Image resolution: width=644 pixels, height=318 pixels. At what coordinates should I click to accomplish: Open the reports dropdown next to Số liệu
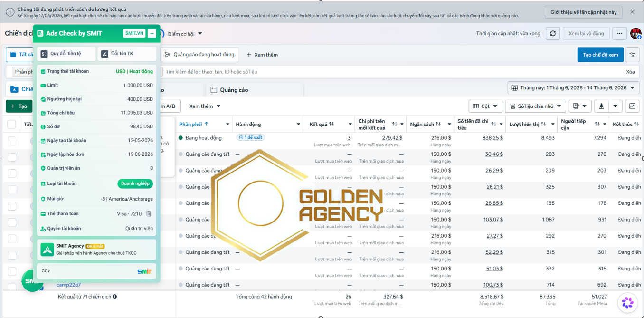click(580, 106)
